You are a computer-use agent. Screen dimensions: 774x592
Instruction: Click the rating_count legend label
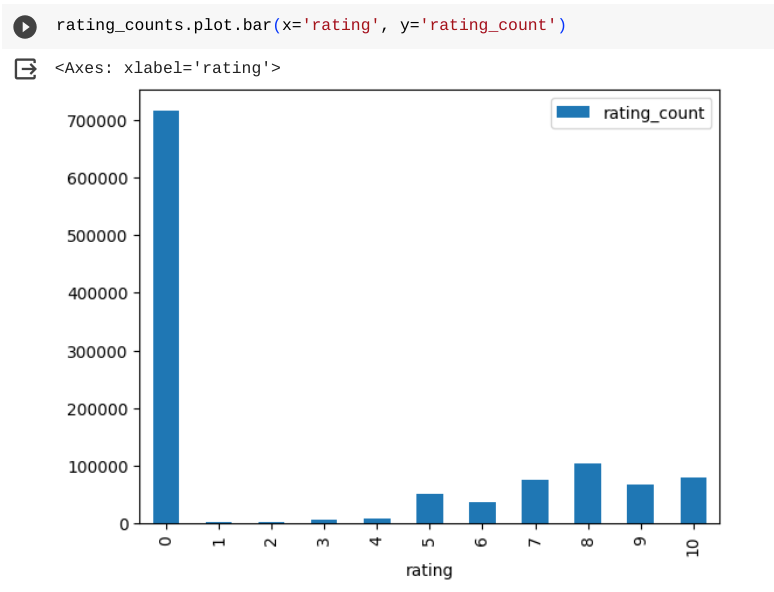tap(654, 113)
